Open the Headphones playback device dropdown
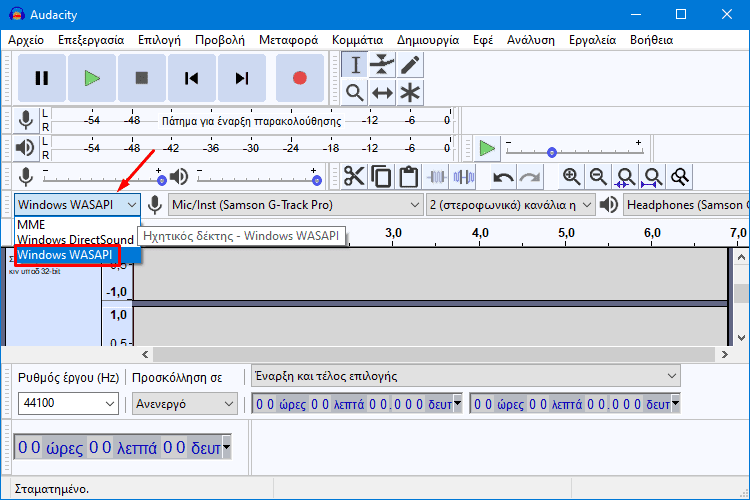This screenshot has height=500, width=750. (686, 205)
